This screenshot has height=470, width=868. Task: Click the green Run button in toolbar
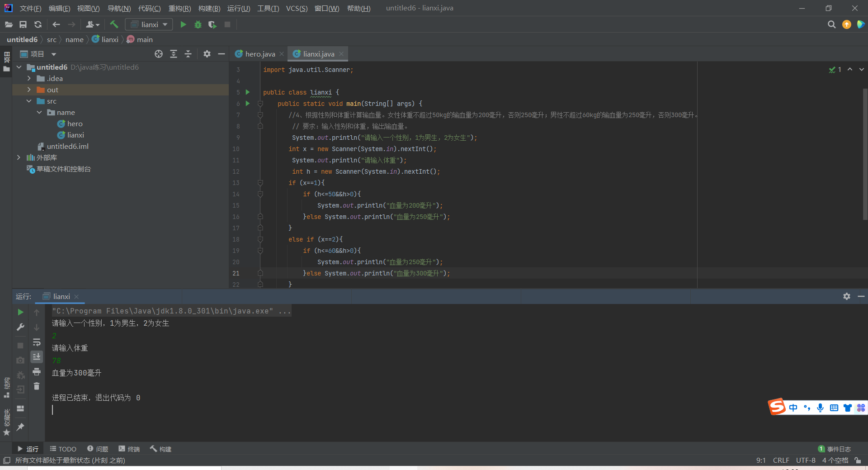click(x=183, y=24)
